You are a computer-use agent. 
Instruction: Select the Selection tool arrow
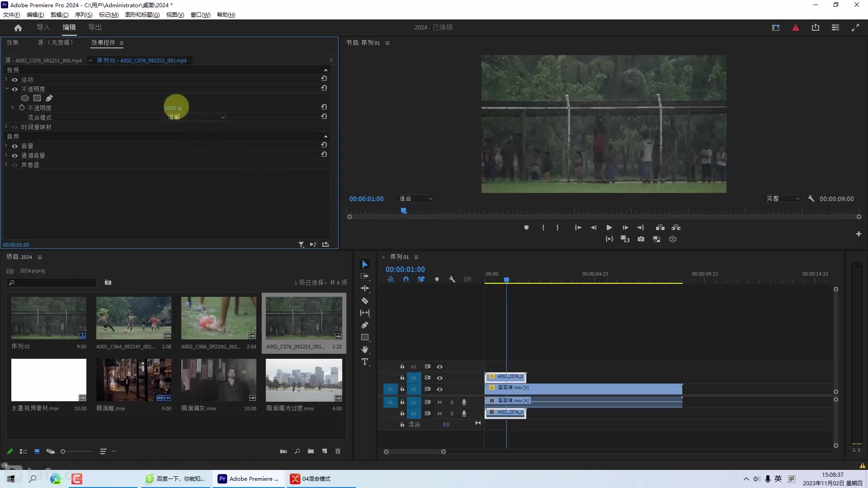coord(365,264)
